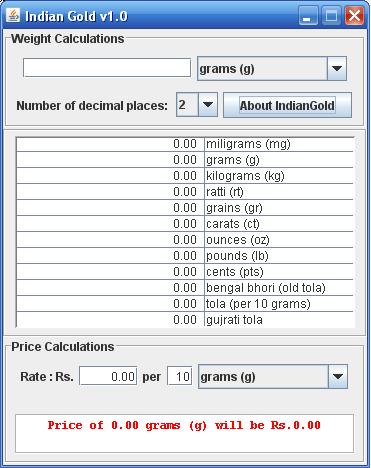The image size is (371, 468).
Task: Expand the decimal places dropdown arrow
Action: coord(208,105)
